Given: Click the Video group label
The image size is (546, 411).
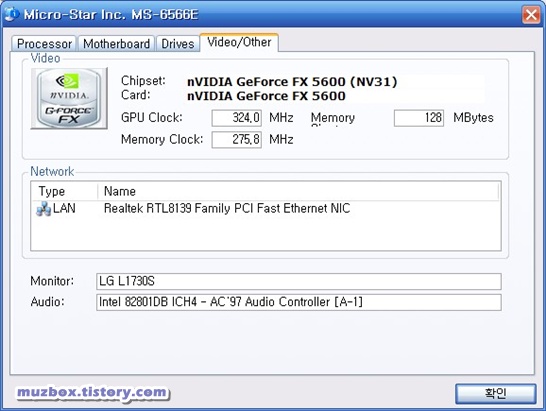Looking at the screenshot, I should pyautogui.click(x=46, y=58).
